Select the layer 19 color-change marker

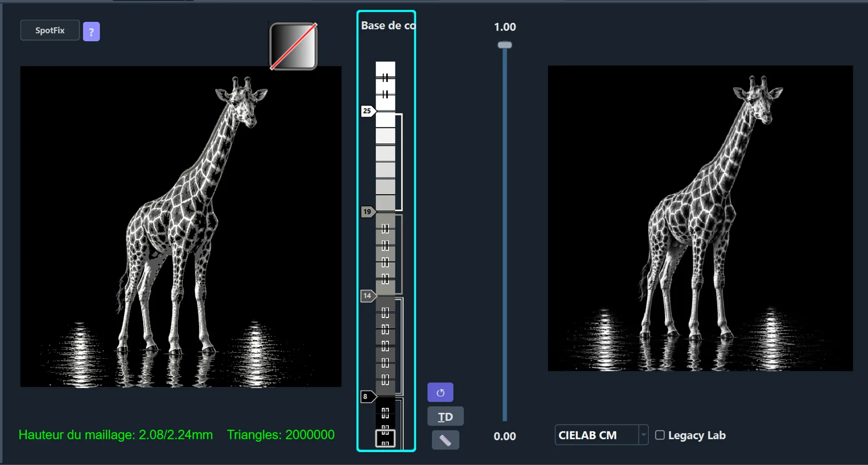pyautogui.click(x=368, y=212)
